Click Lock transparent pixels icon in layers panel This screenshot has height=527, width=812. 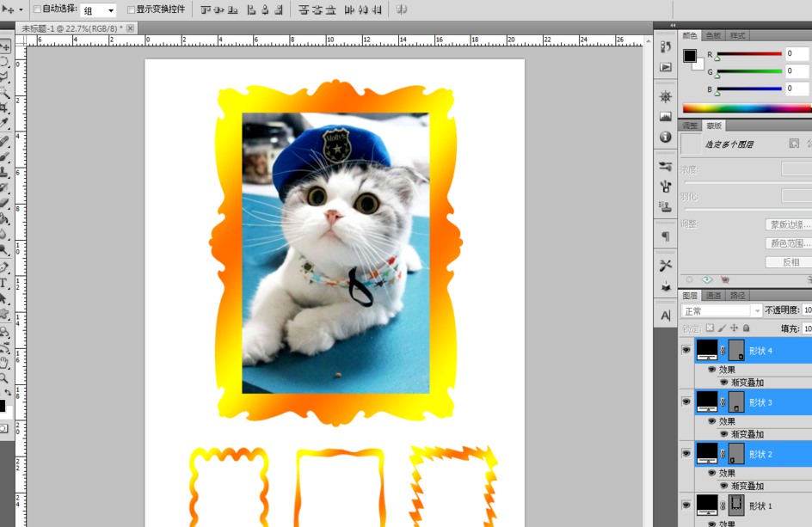710,328
